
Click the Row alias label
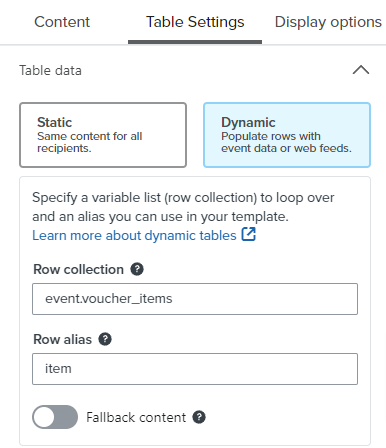[62, 339]
